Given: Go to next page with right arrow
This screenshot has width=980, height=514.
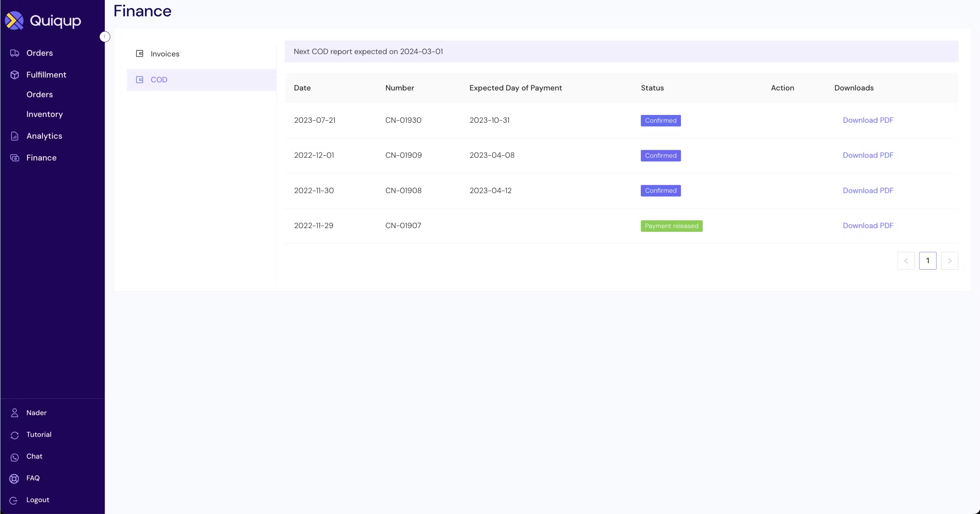Looking at the screenshot, I should 949,261.
